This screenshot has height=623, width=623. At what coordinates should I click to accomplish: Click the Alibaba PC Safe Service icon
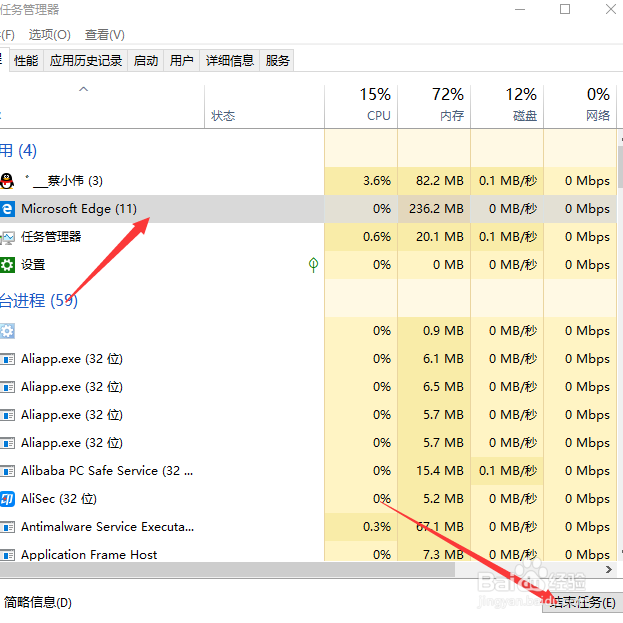tap(7, 471)
